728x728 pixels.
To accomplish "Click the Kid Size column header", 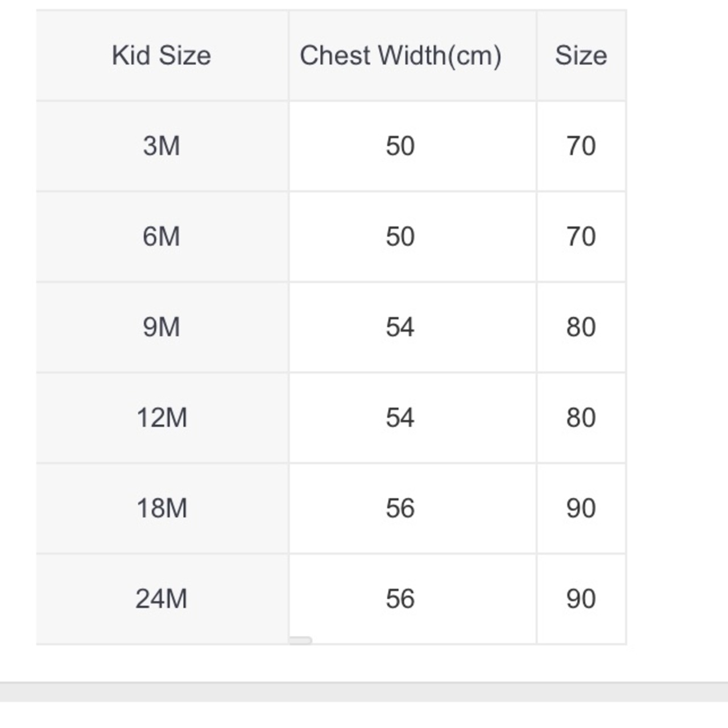I will pos(162,56).
